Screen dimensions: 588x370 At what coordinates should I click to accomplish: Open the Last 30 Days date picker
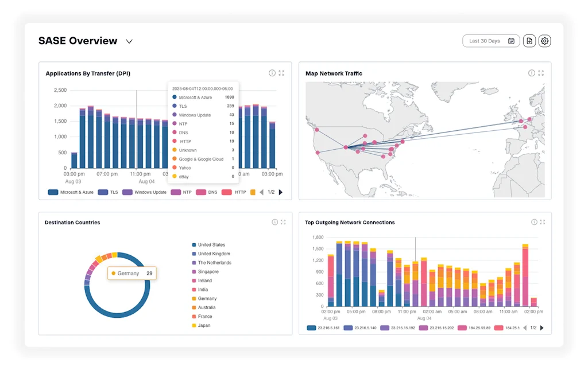(491, 41)
